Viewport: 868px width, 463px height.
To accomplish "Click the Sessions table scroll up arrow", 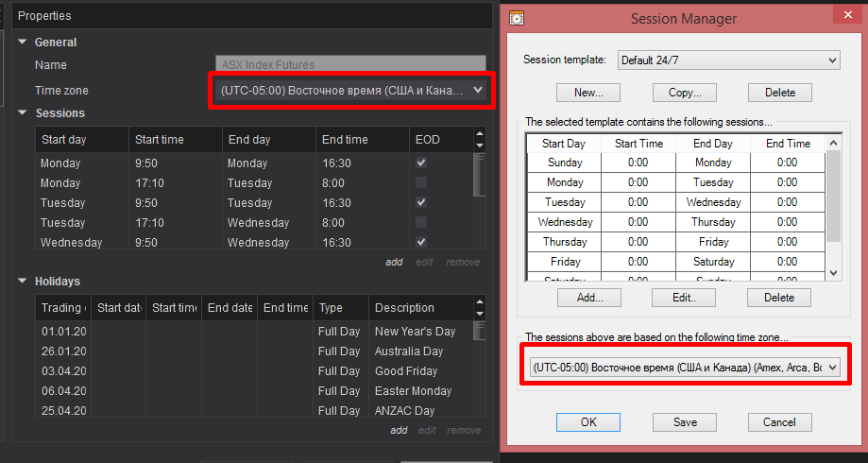I will click(x=480, y=133).
